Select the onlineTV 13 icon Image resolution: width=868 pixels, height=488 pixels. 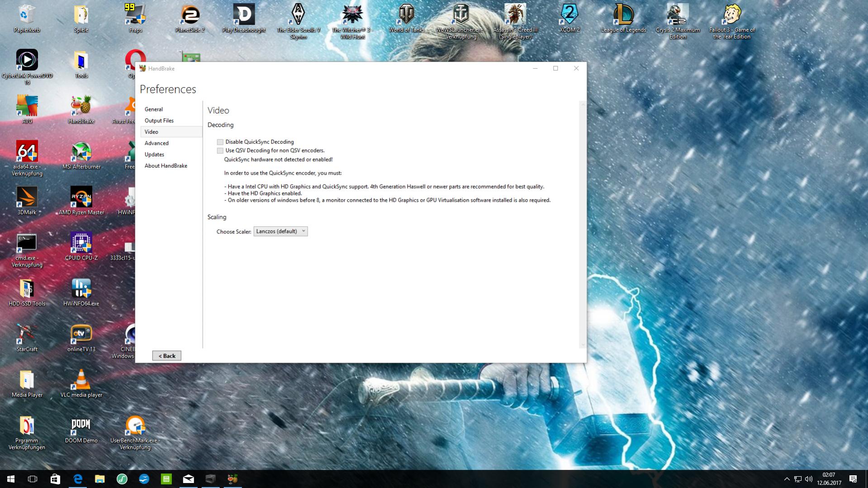click(x=81, y=338)
